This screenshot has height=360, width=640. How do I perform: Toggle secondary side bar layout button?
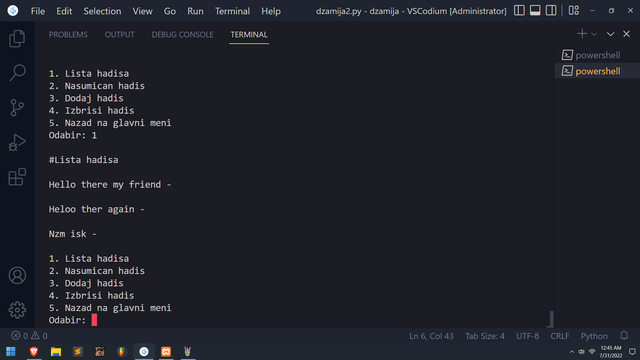click(x=551, y=11)
